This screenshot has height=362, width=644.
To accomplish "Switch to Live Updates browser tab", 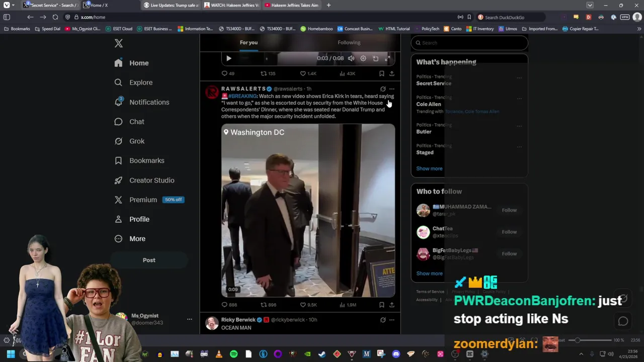I will pyautogui.click(x=172, y=5).
